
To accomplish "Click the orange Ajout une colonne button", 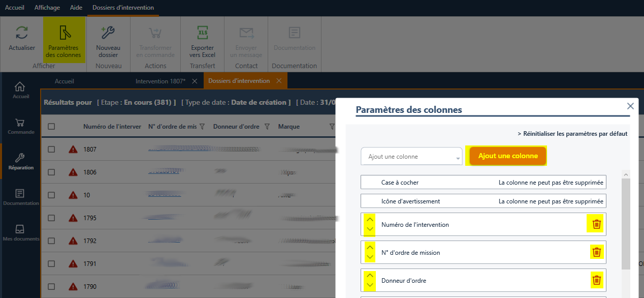I will click(x=507, y=156).
